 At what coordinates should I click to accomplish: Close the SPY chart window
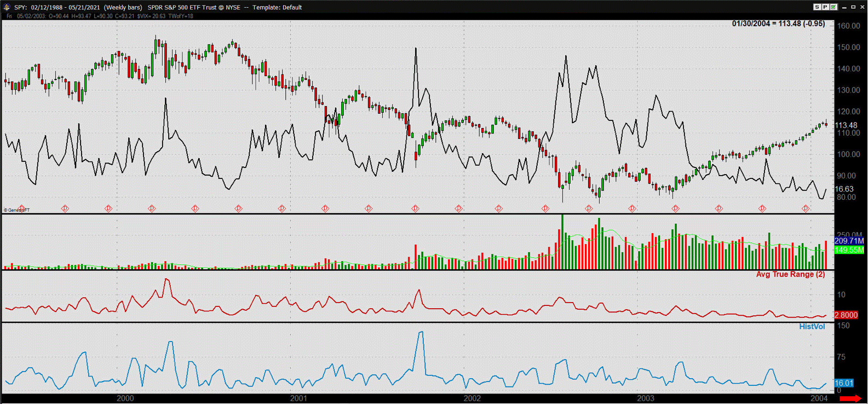coord(861,7)
